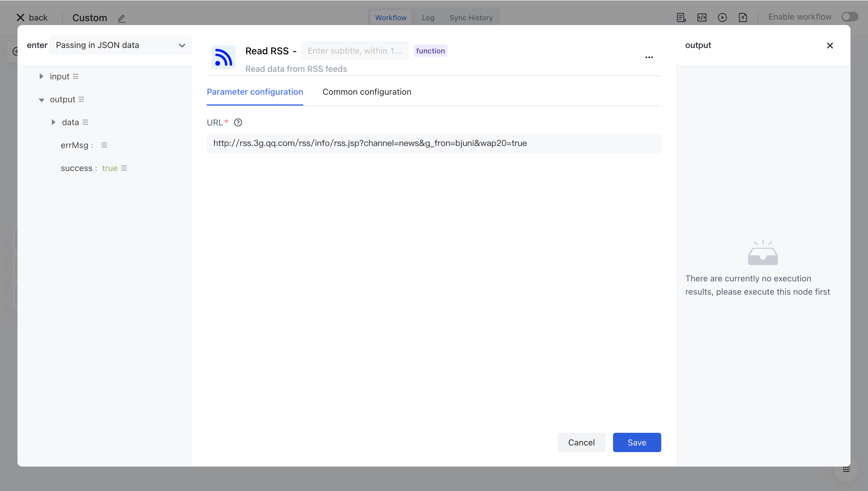Click the subtitle input field
Viewport: 868px width, 491px height.
click(354, 51)
